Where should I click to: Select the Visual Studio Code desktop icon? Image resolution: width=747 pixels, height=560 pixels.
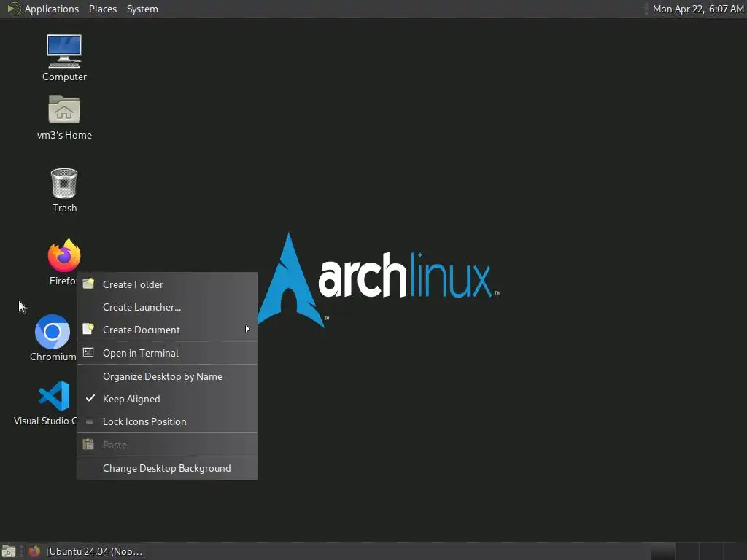tap(54, 396)
